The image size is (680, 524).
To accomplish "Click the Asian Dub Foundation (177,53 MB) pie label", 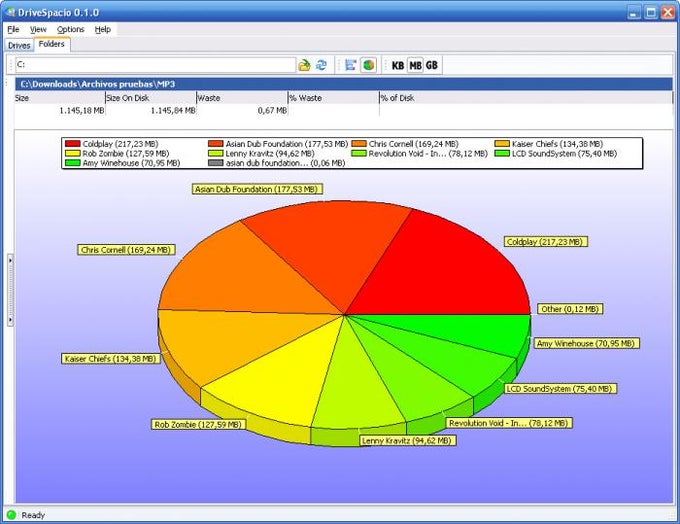I will pos(257,189).
